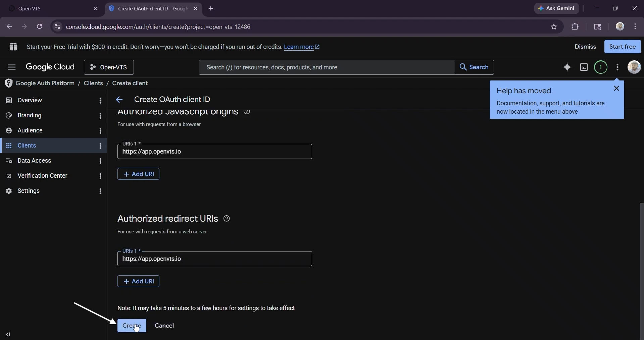This screenshot has width=644, height=340.
Task: Show help for Authorized redirect URIs
Action: tap(227, 219)
